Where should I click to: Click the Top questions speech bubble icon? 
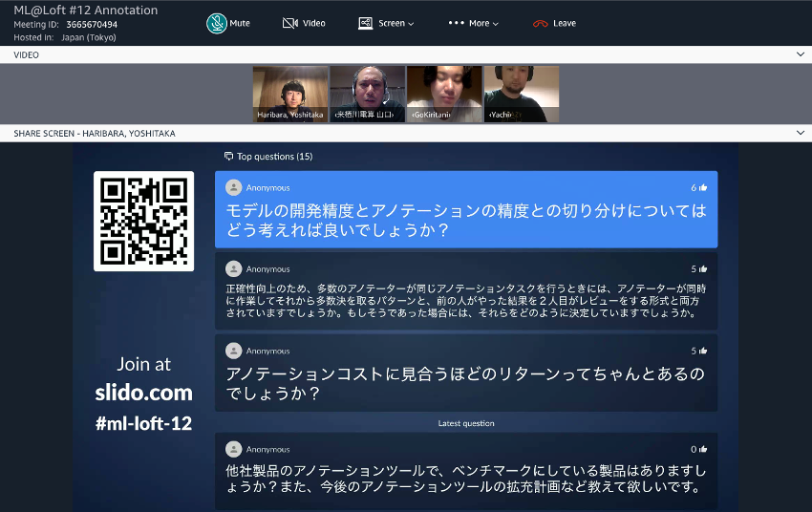228,156
